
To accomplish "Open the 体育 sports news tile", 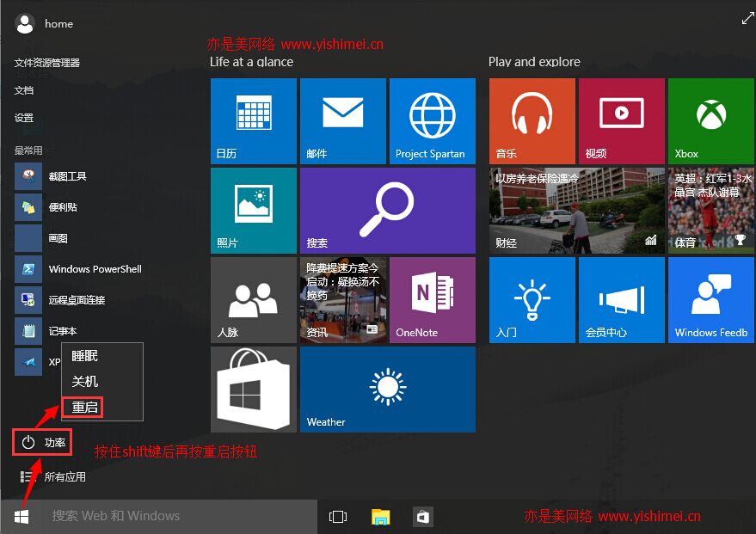I will click(711, 211).
